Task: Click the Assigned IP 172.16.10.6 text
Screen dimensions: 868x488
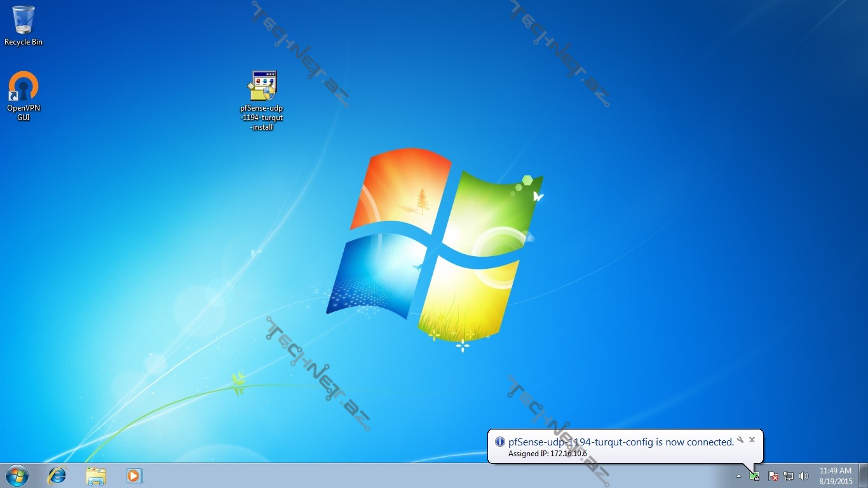Action: (547, 454)
